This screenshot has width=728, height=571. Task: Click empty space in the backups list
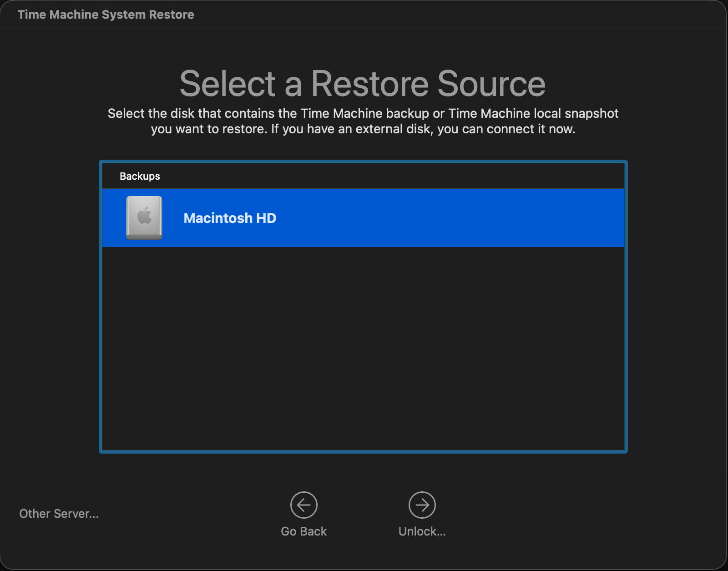point(363,346)
